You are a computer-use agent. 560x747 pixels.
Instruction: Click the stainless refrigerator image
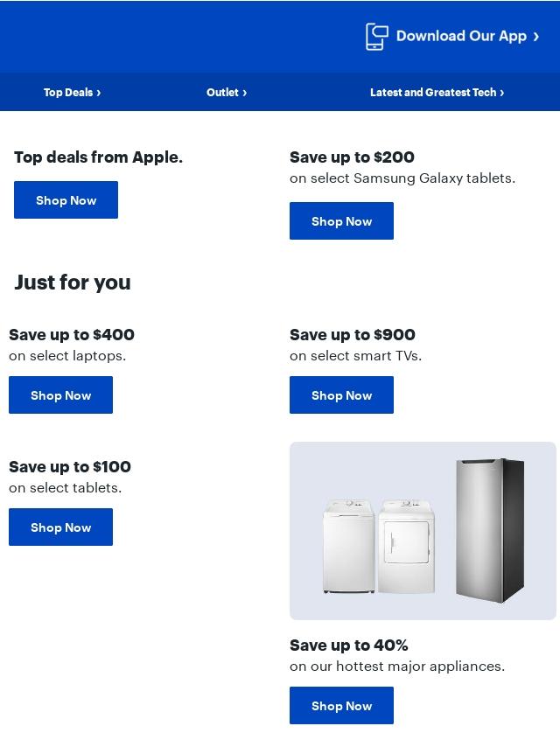(490, 530)
